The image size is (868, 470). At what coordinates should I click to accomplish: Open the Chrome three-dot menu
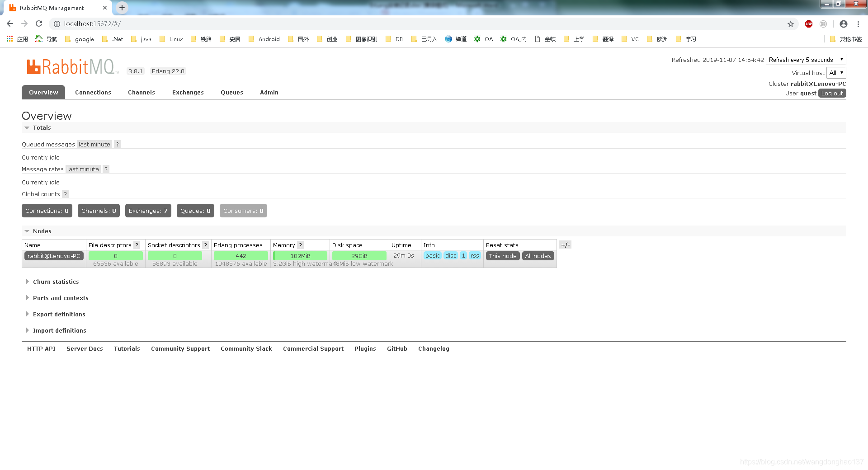point(858,24)
